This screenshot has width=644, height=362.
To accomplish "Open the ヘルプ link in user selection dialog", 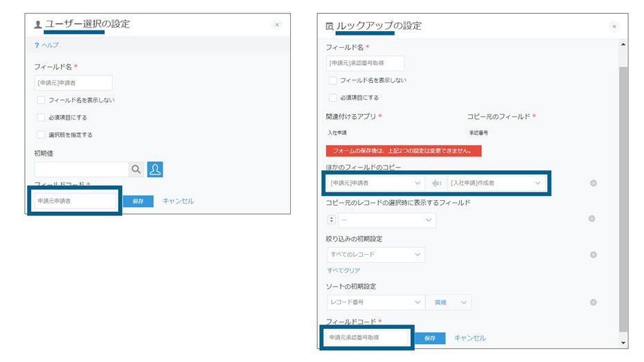I will 49,45.
